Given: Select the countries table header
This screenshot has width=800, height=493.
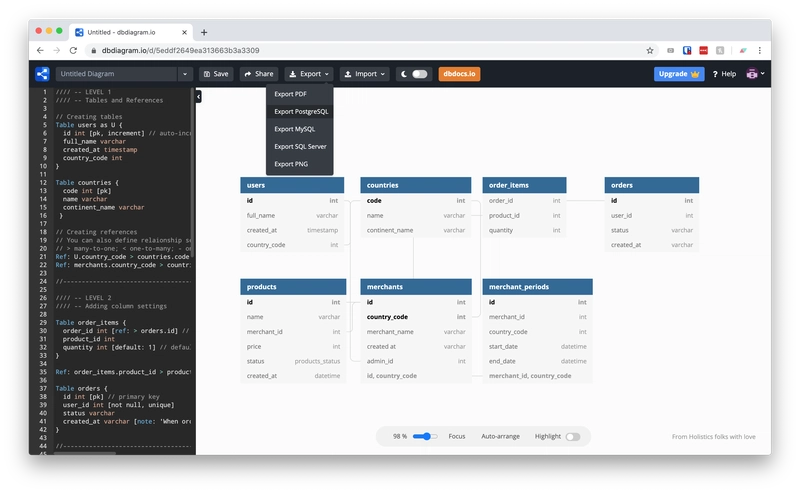Looking at the screenshot, I should (416, 185).
